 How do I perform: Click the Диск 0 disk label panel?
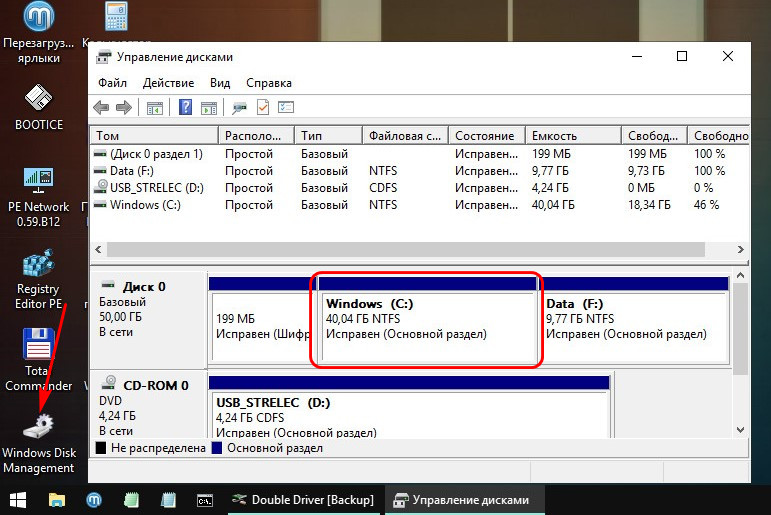pos(148,320)
